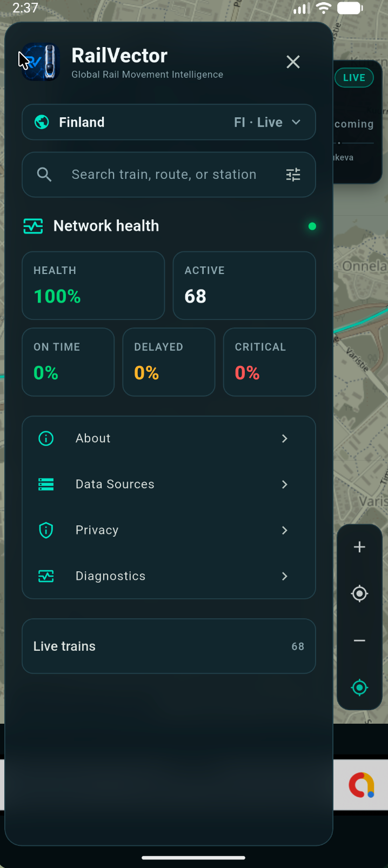Click the chevron on the Privacy row
388x868 pixels.
285,530
